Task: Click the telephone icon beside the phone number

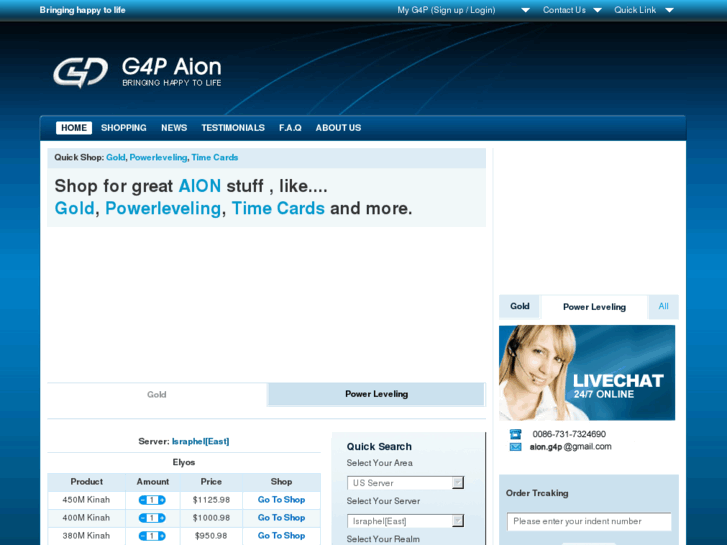Action: (516, 434)
